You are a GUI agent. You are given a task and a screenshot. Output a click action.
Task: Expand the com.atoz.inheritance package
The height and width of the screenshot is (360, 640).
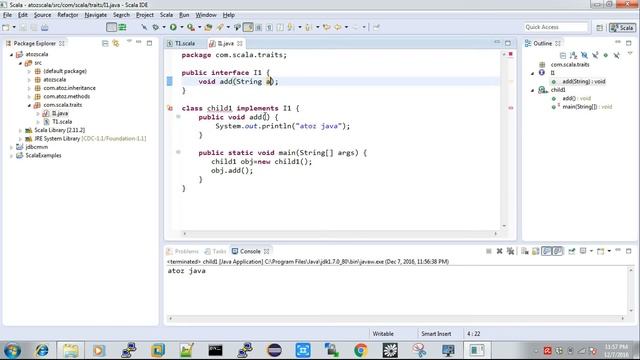click(x=29, y=88)
